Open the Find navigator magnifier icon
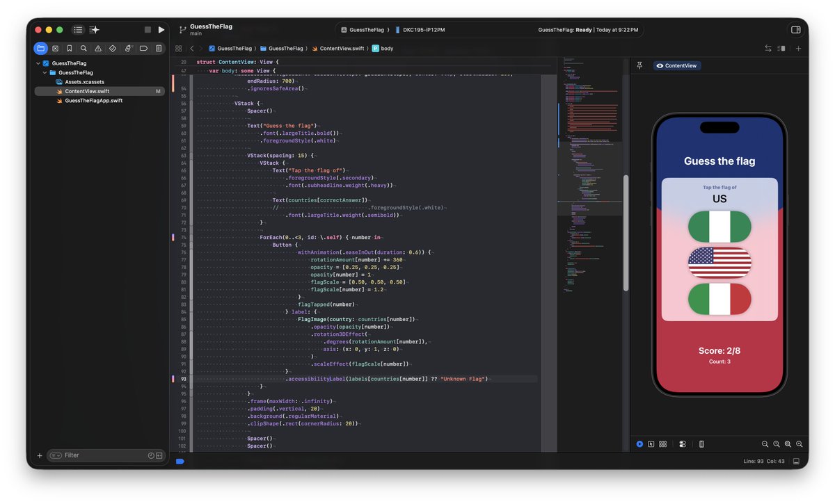This screenshot has width=835, height=504. point(83,49)
